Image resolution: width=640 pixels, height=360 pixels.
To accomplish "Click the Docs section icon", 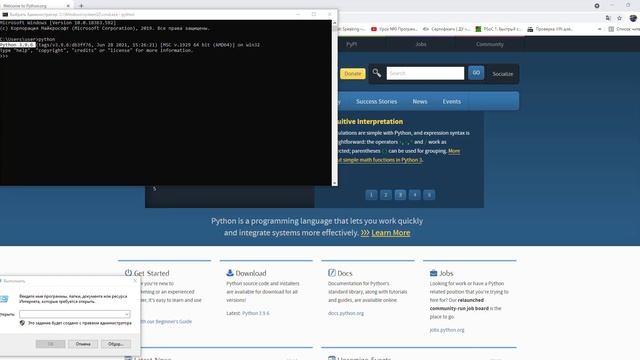I will pyautogui.click(x=331, y=273).
